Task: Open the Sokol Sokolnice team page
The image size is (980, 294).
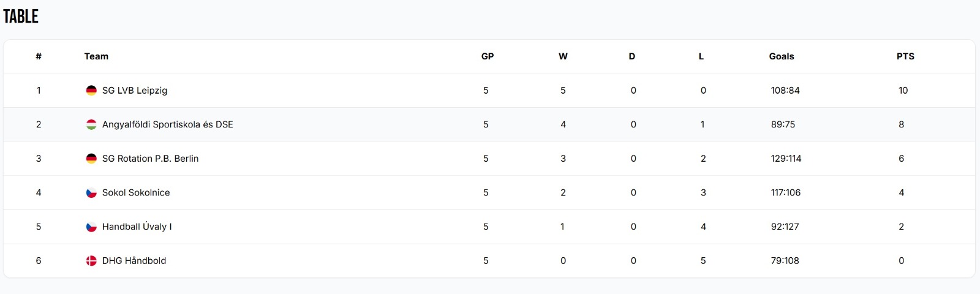Action: tap(136, 192)
